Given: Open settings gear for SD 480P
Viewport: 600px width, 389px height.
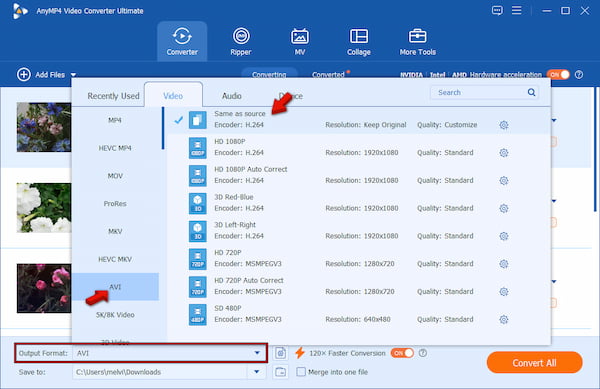Looking at the screenshot, I should [504, 319].
